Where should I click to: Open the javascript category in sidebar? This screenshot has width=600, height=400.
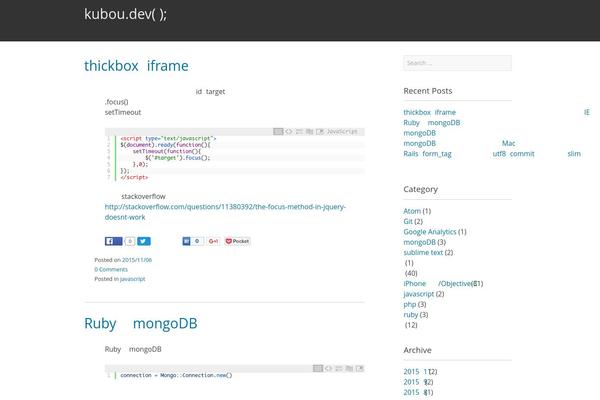click(x=419, y=294)
